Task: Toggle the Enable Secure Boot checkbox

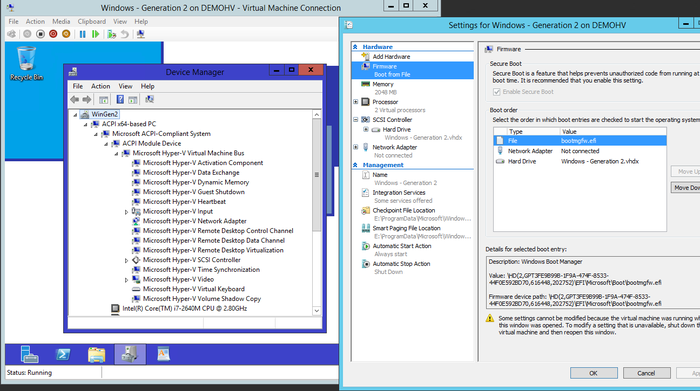Action: tap(496, 92)
